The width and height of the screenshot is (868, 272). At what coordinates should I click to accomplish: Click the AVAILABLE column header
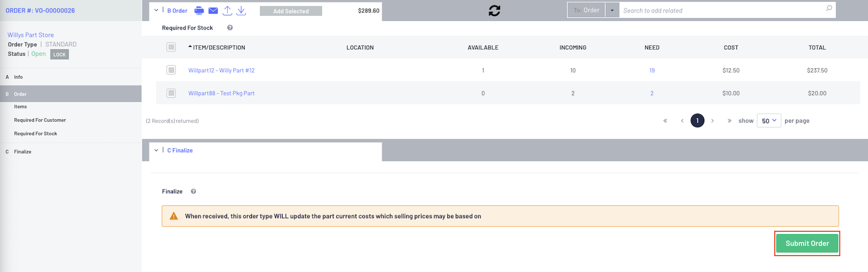[483, 48]
